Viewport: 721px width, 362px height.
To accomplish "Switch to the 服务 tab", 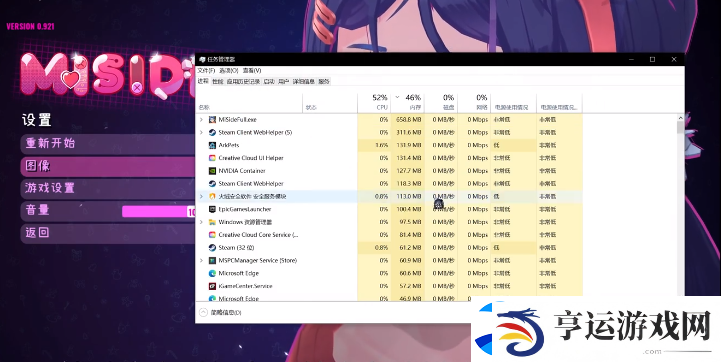I will click(x=324, y=81).
